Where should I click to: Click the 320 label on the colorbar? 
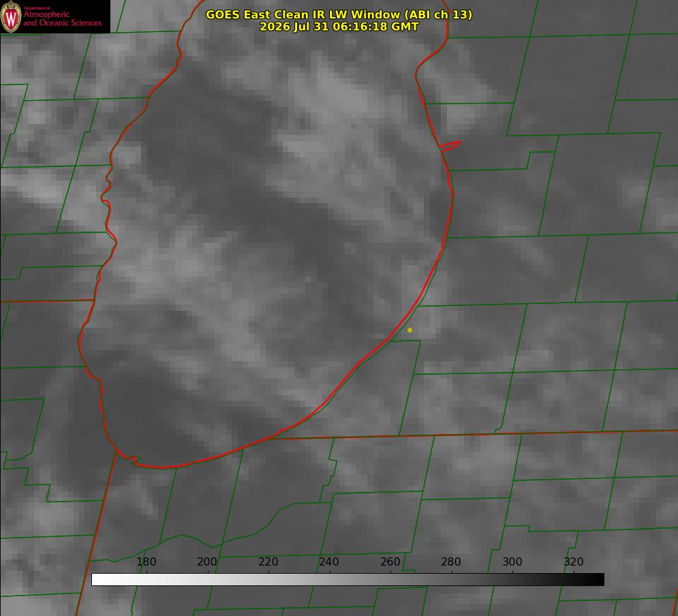574,561
